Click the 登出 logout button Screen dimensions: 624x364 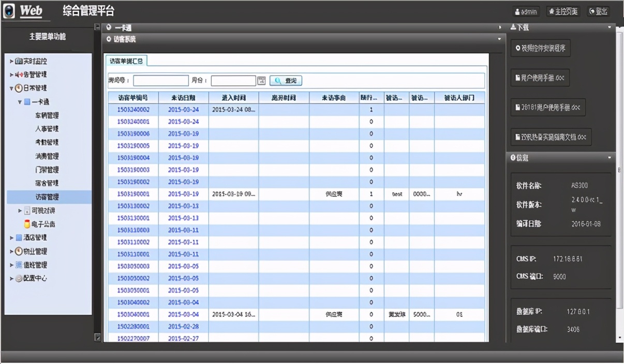pyautogui.click(x=598, y=12)
